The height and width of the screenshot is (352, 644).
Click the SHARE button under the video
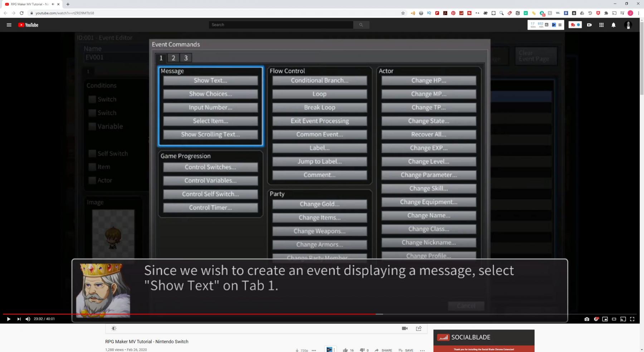[x=384, y=350]
